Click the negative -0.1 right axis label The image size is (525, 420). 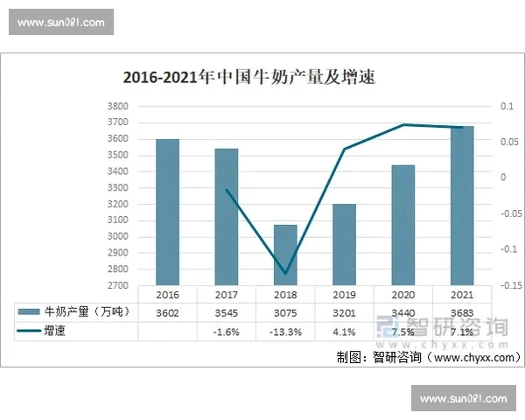click(508, 249)
